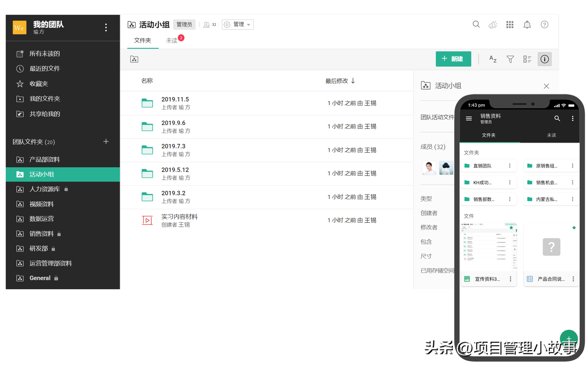Click the 名称 column header
The width and height of the screenshot is (588, 366).
[x=147, y=81]
